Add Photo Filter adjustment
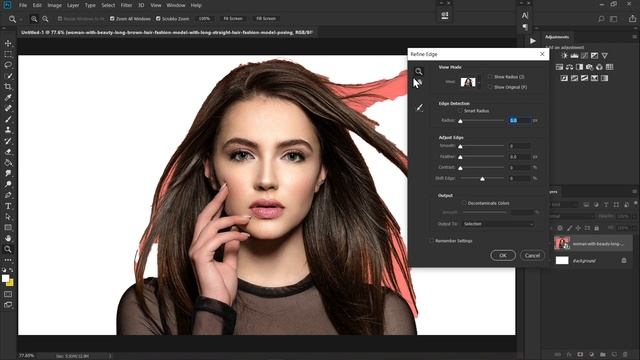 pos(589,67)
